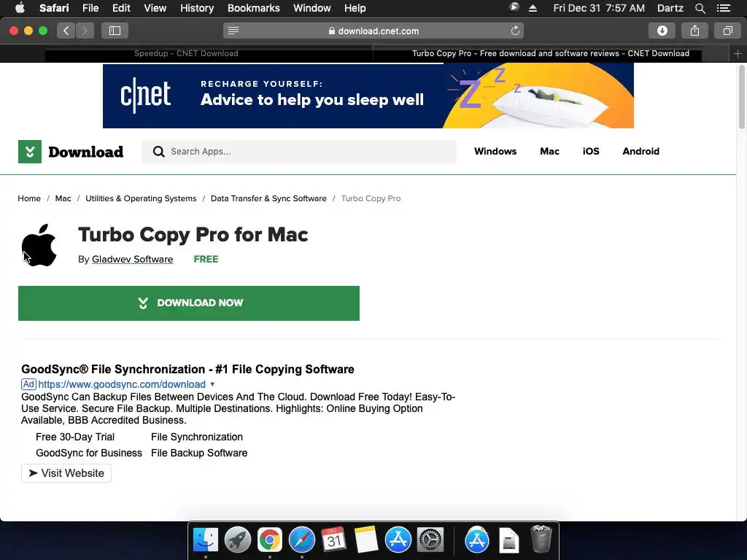Viewport: 747px width, 560px height.
Task: Open the Apple menu
Action: 20,7
